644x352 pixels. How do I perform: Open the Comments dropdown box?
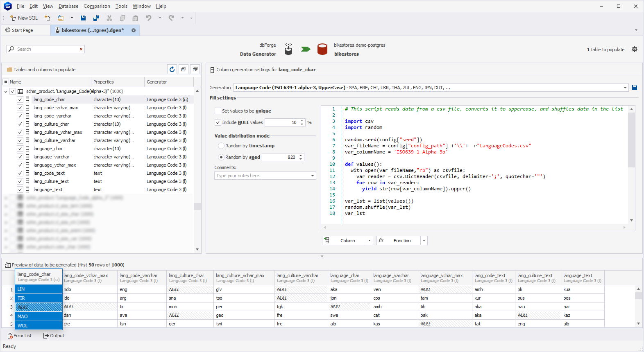(313, 176)
